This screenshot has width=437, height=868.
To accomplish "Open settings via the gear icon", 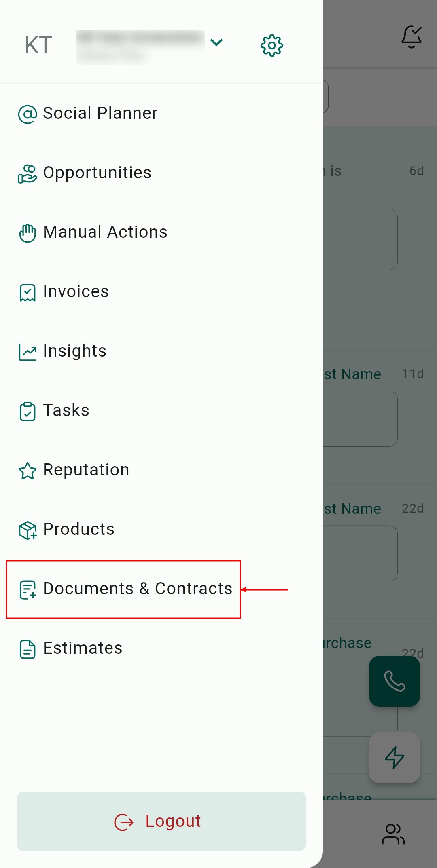I will click(x=272, y=45).
